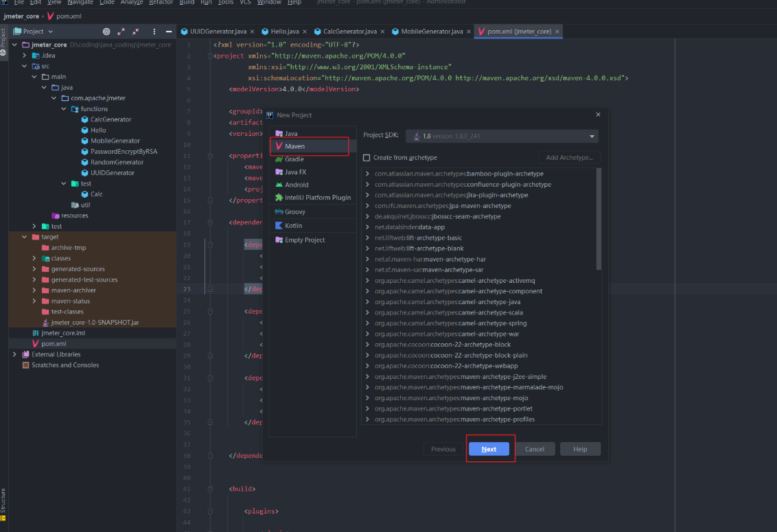Select the test-classes folder

(x=62, y=312)
